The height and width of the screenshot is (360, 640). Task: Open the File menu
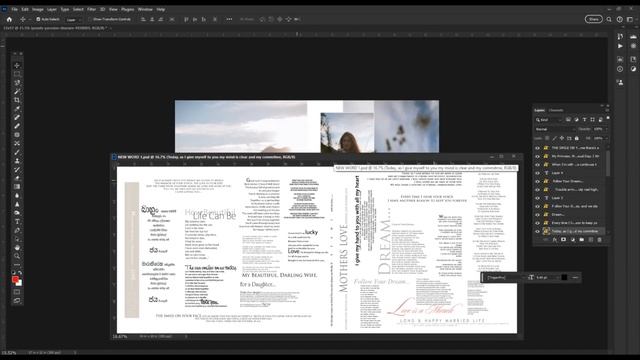point(14,9)
